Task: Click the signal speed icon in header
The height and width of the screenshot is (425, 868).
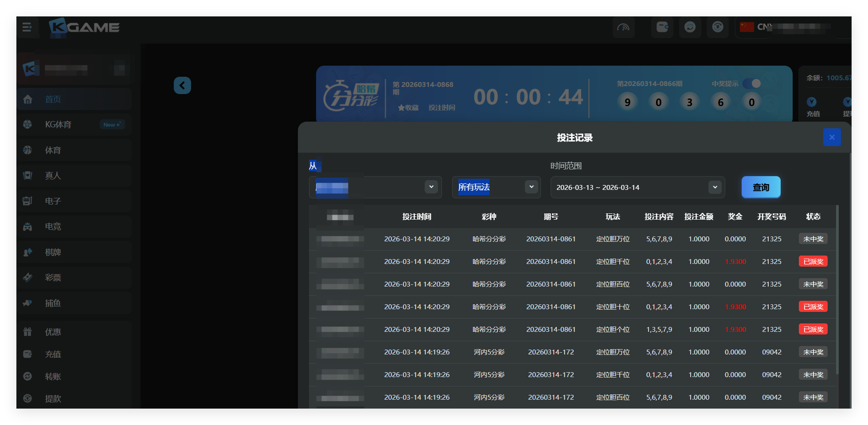Action: (x=623, y=28)
